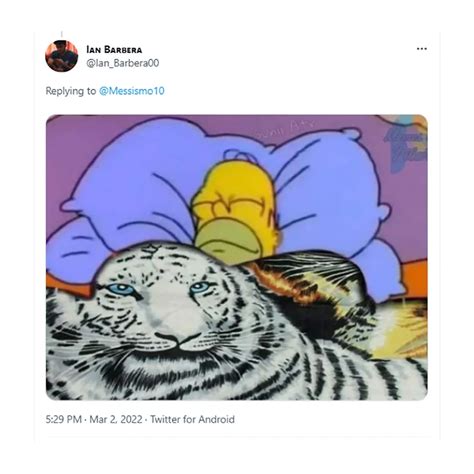The height and width of the screenshot is (474, 474).
Task: Click the 5:29 PM timestamp
Action: point(63,419)
